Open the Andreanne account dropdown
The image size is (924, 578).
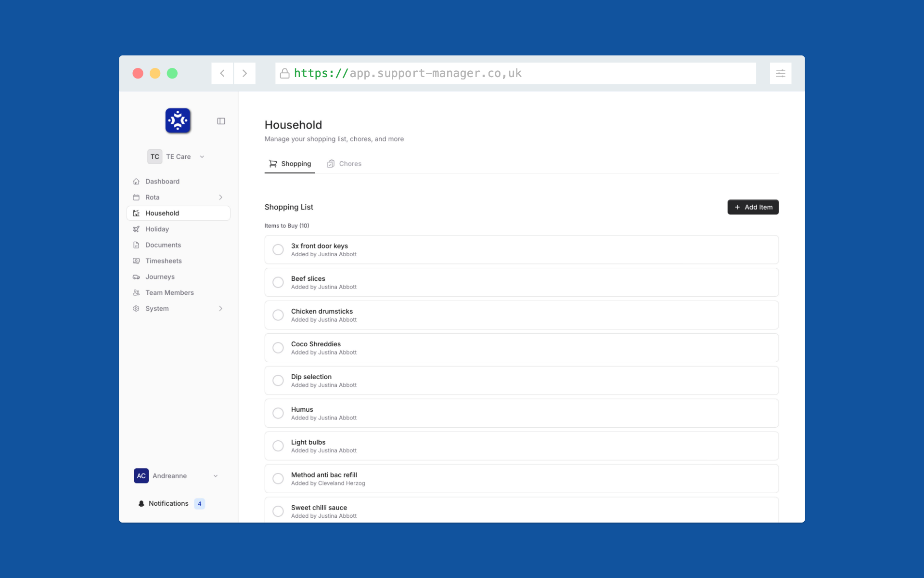(215, 475)
